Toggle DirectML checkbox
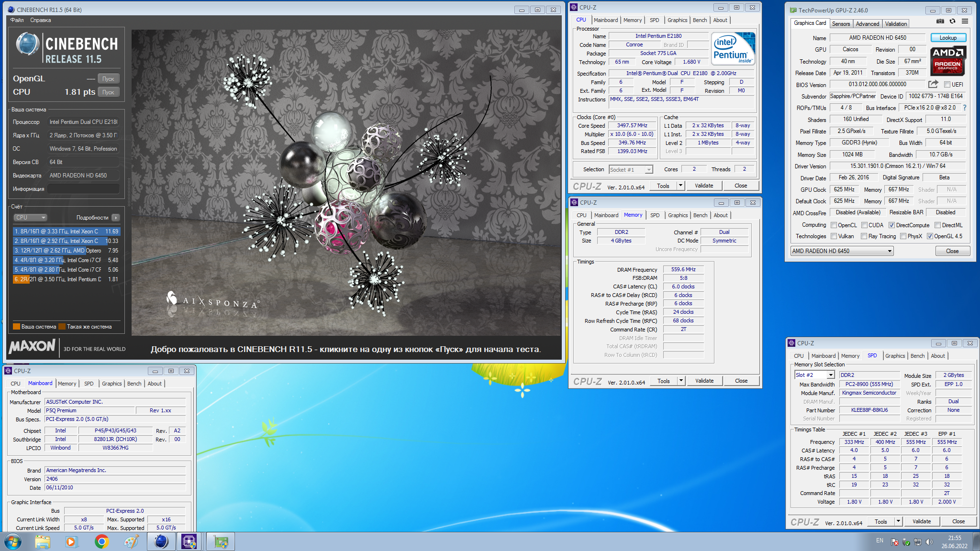 coord(937,225)
